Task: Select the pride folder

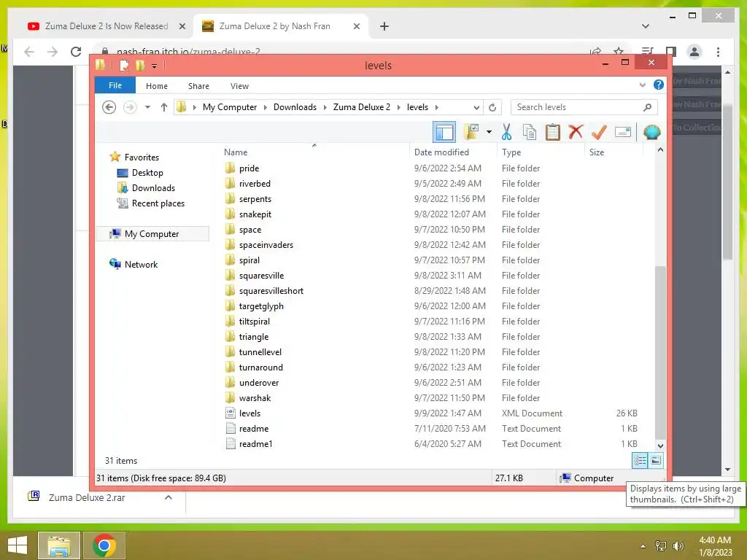Action: coord(249,168)
